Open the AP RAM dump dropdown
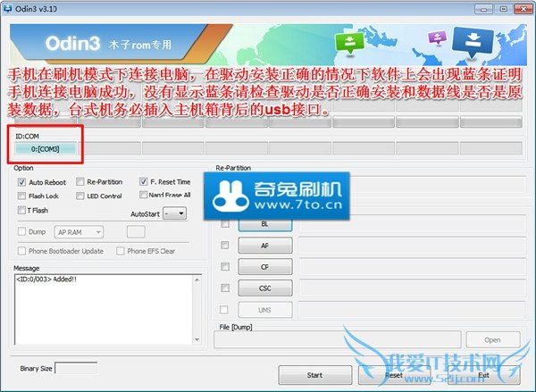This screenshot has width=536, height=392. 79,232
